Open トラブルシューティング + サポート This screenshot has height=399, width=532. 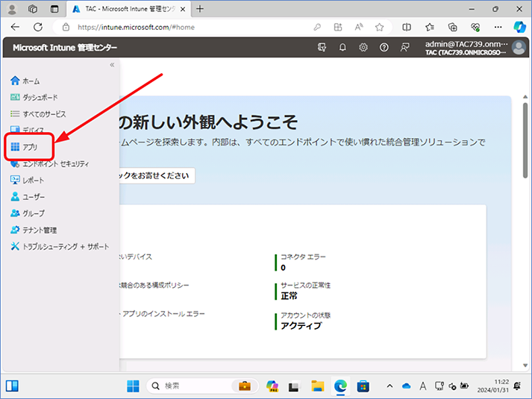tap(60, 247)
